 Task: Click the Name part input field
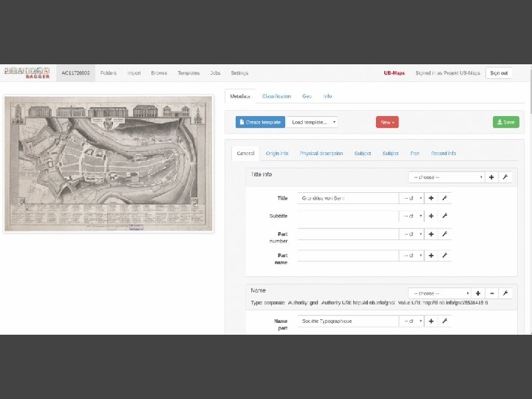348,321
